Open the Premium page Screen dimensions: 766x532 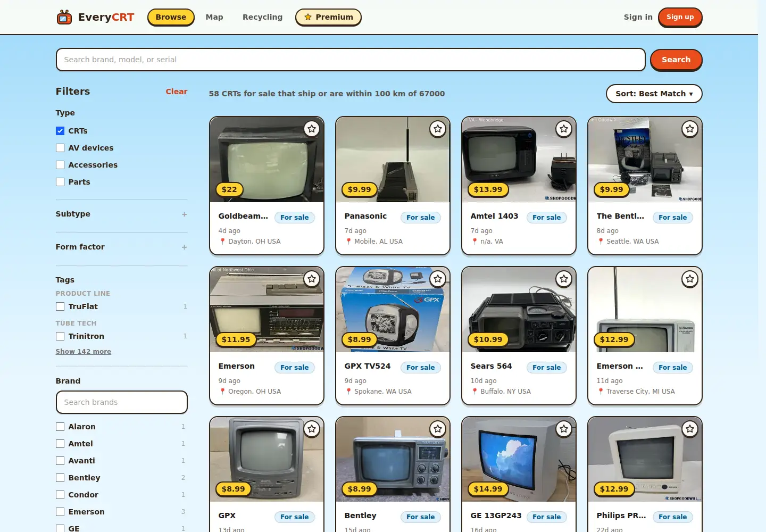coord(328,17)
